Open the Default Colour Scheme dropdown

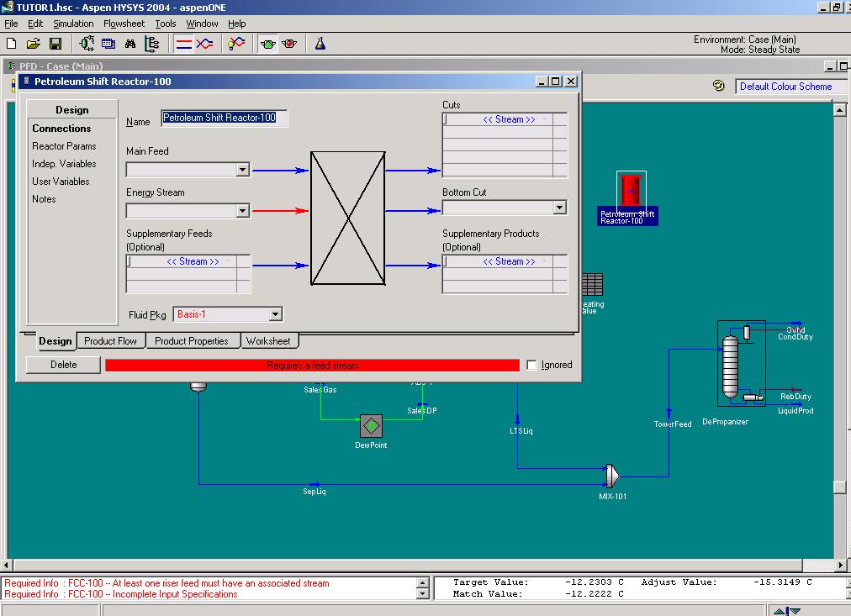click(x=793, y=87)
